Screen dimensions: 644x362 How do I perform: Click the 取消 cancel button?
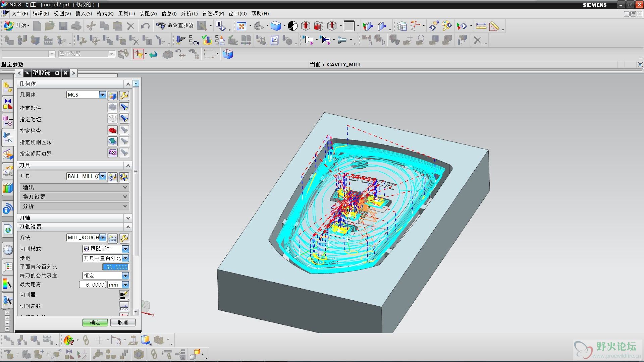pos(123,322)
